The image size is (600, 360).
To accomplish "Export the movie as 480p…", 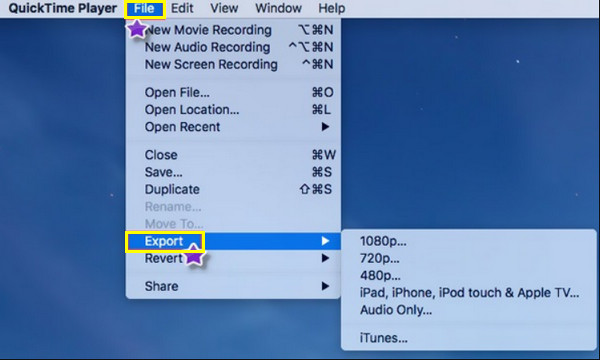I will point(468,275).
